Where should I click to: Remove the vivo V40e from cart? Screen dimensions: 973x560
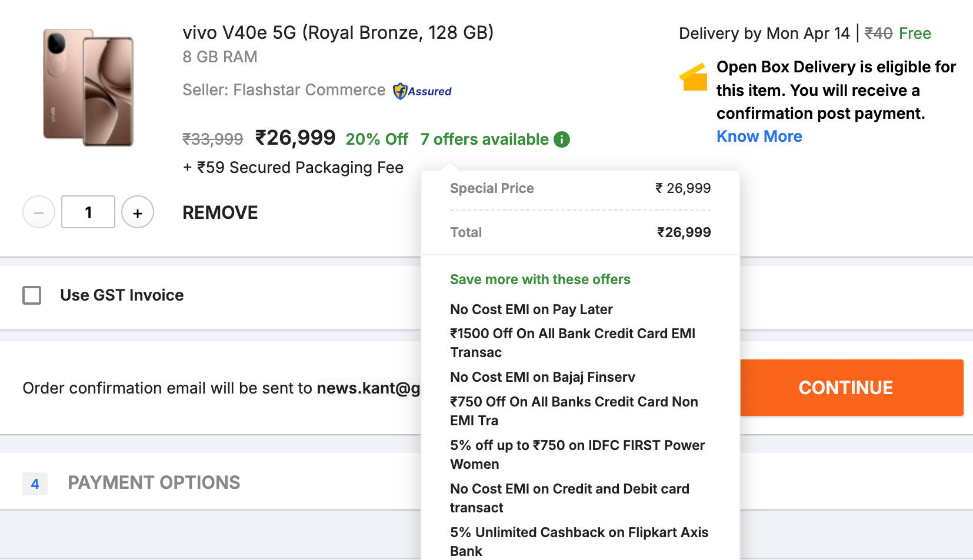[220, 212]
